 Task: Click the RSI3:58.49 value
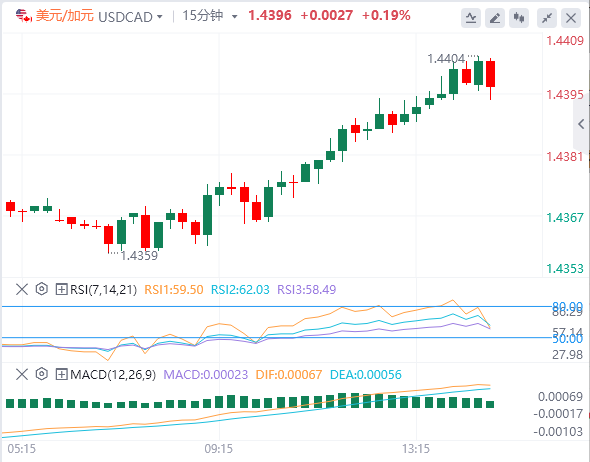point(306,290)
